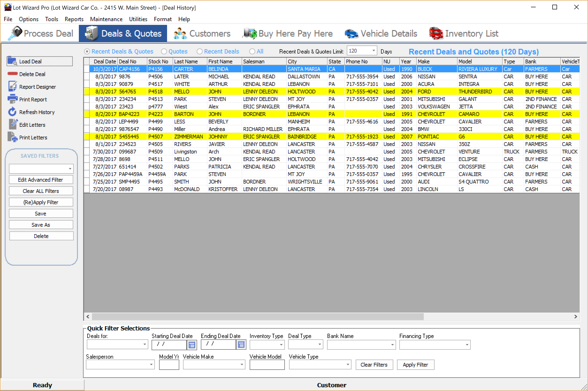Image resolution: width=588 pixels, height=391 pixels.
Task: Select the All radio button
Action: coord(252,51)
